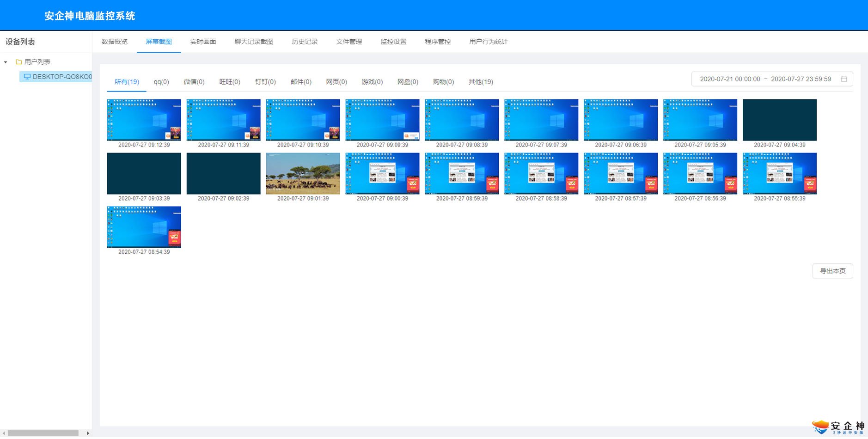Viewport: 868px width, 439px height.
Task: Open the screenshot taken at 09:10:39
Action: tap(303, 120)
